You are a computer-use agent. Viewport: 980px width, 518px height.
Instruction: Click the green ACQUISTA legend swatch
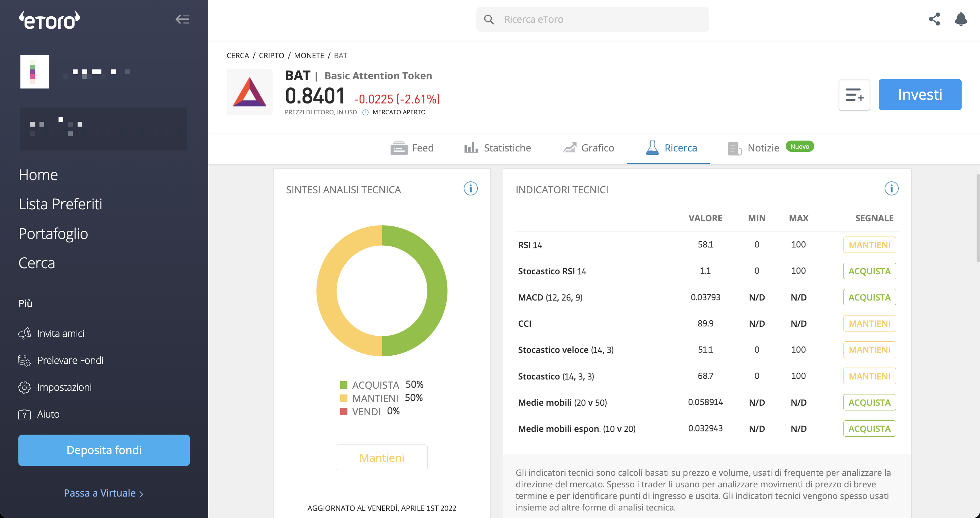coord(344,385)
